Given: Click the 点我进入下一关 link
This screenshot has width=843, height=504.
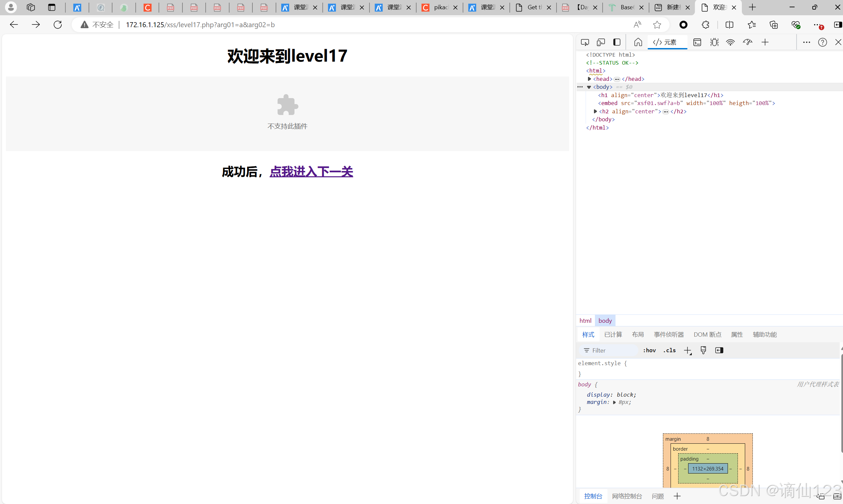Looking at the screenshot, I should 311,172.
